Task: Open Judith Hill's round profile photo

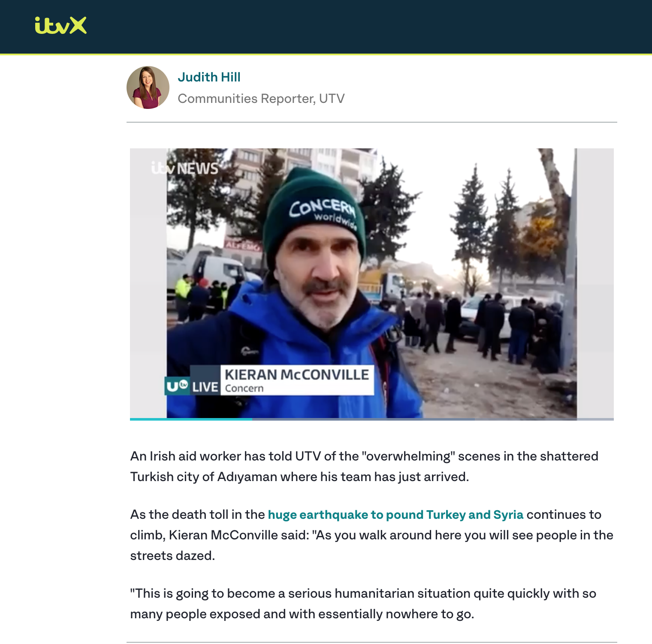Action: click(x=148, y=87)
